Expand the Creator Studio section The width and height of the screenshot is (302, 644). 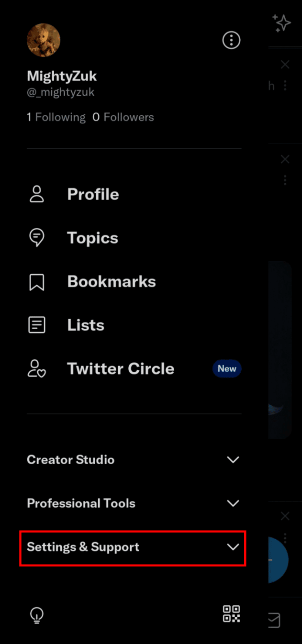[134, 460]
